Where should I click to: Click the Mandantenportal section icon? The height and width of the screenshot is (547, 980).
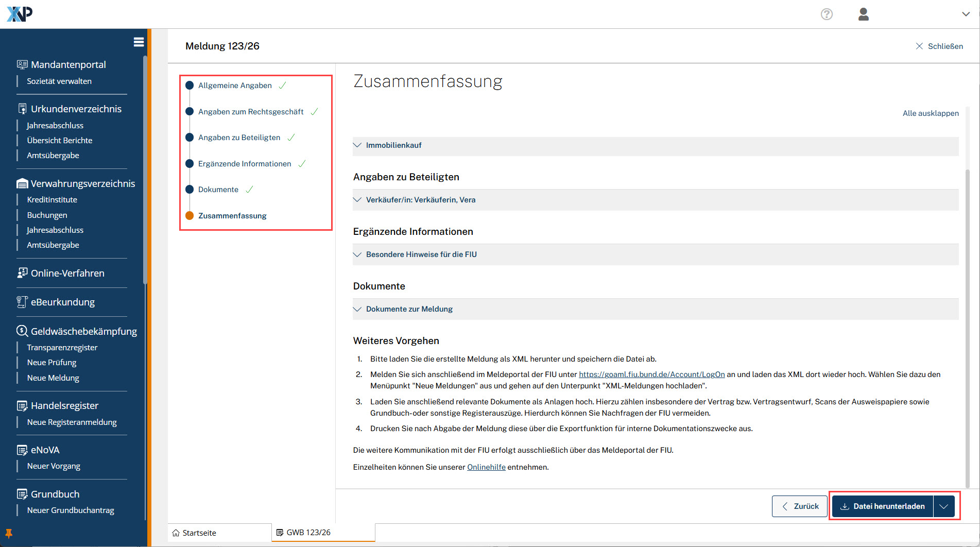click(22, 64)
